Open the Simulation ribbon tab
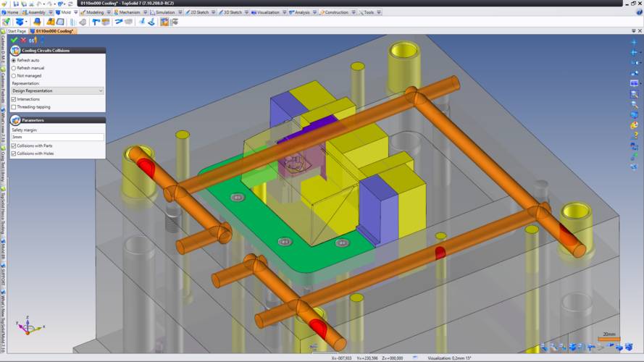The image size is (644, 362). point(164,12)
